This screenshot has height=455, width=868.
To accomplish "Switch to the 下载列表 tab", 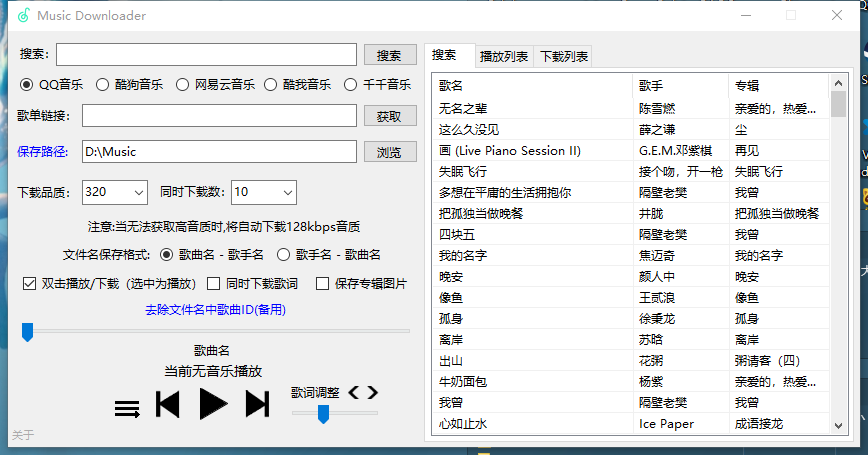I will pyautogui.click(x=564, y=56).
